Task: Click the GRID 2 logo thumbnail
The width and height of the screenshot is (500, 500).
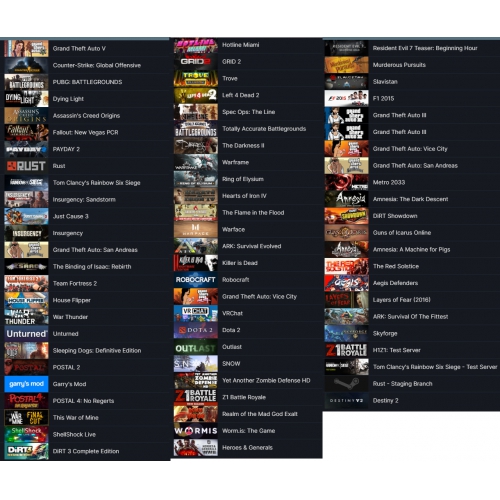Action: click(196, 62)
